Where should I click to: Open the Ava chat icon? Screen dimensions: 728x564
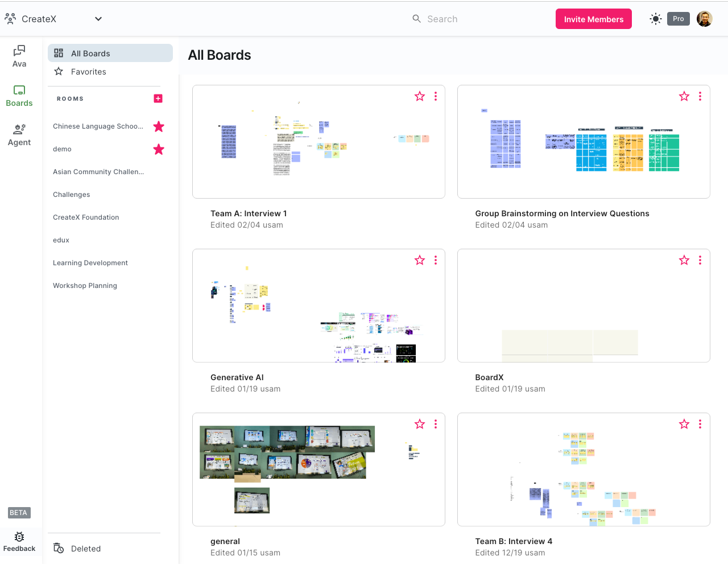point(19,51)
